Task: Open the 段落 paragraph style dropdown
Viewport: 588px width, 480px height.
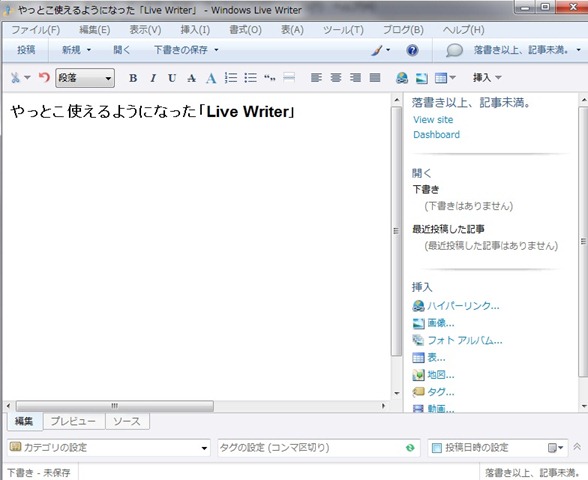Action: 85,78
